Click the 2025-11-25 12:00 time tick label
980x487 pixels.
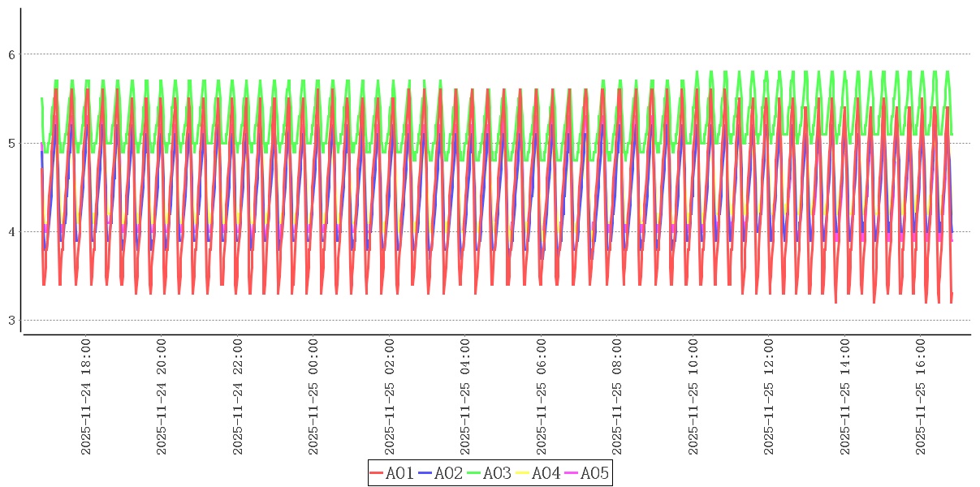(x=769, y=397)
